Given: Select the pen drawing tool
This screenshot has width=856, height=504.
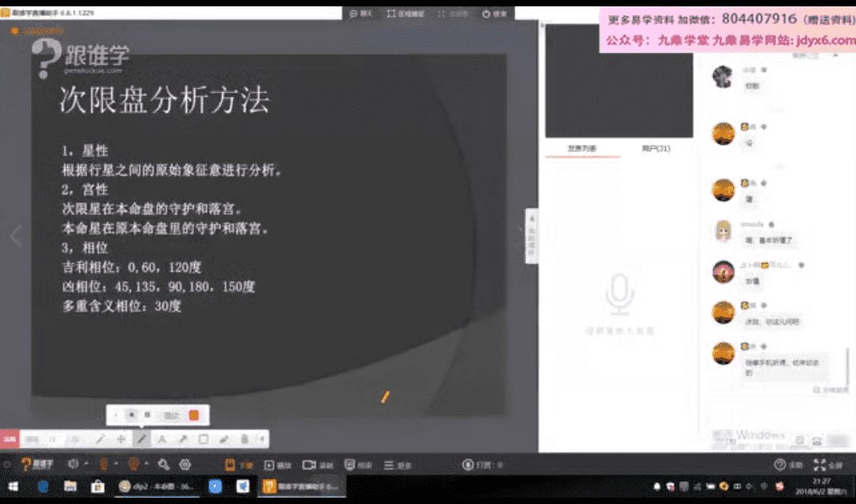Looking at the screenshot, I should click(142, 438).
